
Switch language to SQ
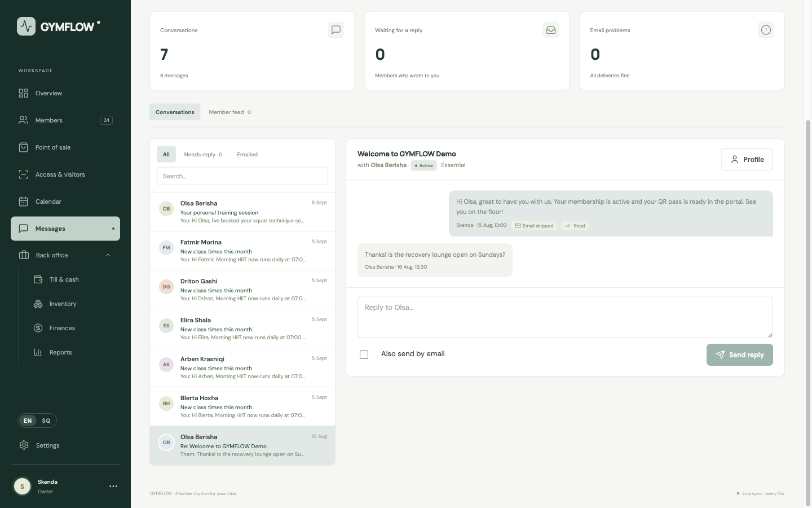46,421
